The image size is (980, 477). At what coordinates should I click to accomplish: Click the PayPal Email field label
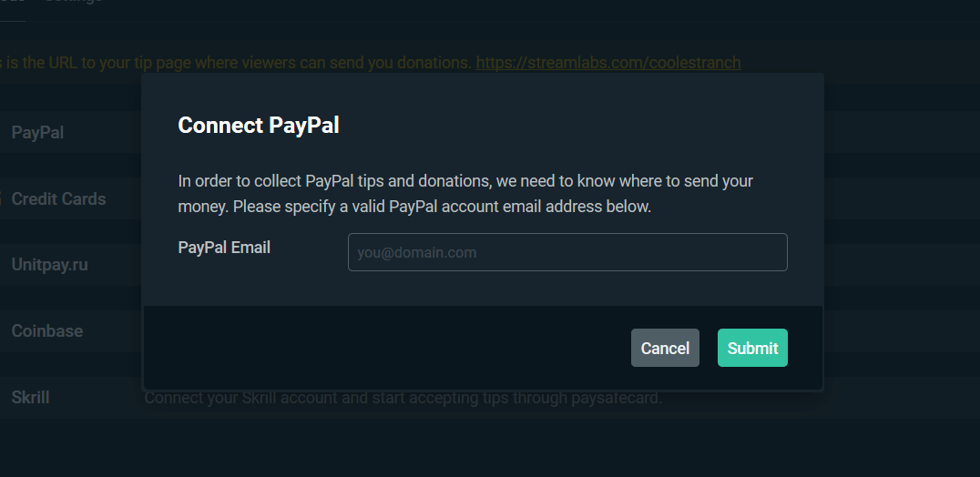point(224,248)
